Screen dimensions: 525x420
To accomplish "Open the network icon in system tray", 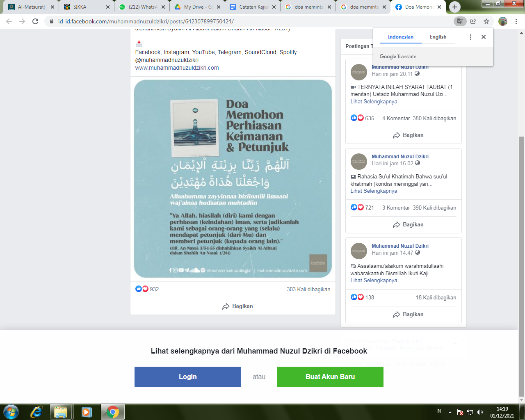I will point(470,412).
